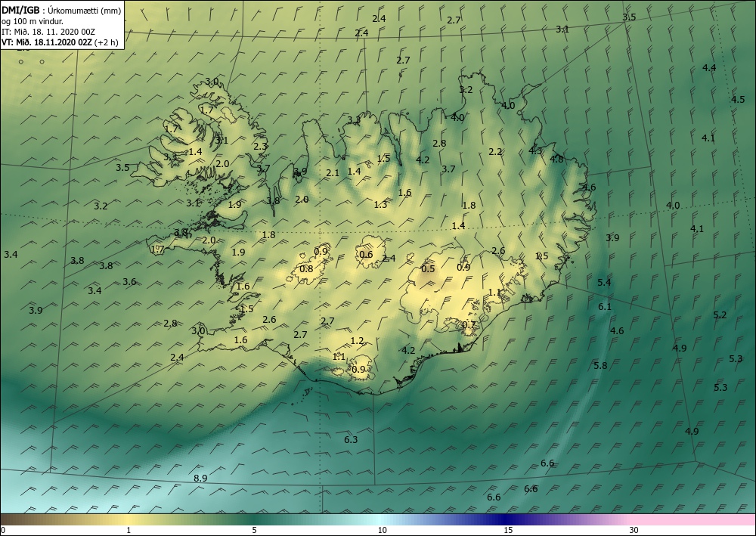Select the 2.2 value in northeast Iceland
756x536 pixels.
(495, 151)
